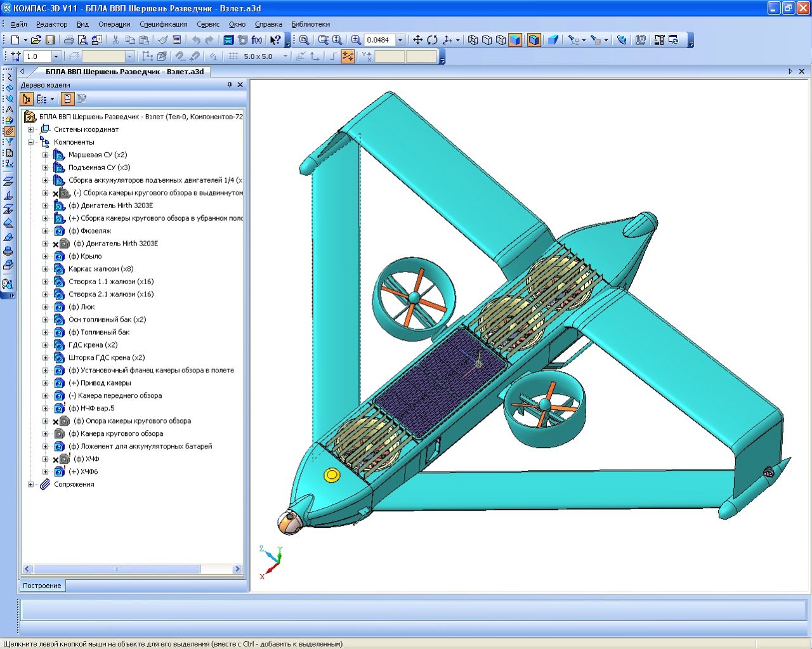Viewport: 812px width, 649px height.
Task: Toggle shaded display mode button
Action: coord(515,40)
